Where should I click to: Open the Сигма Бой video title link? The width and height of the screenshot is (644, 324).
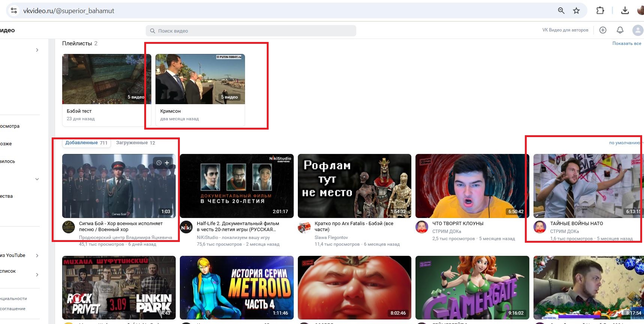tap(121, 227)
